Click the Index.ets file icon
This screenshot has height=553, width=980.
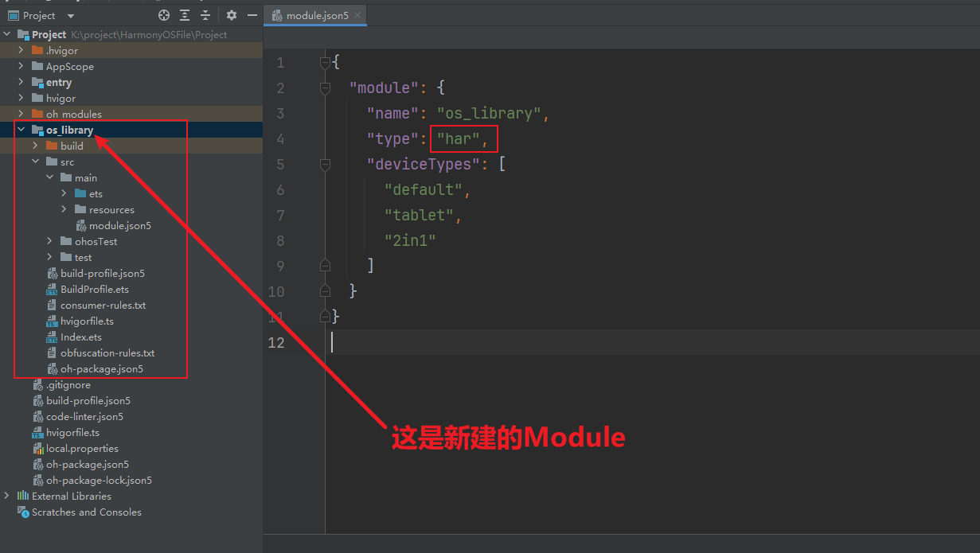[x=53, y=337]
